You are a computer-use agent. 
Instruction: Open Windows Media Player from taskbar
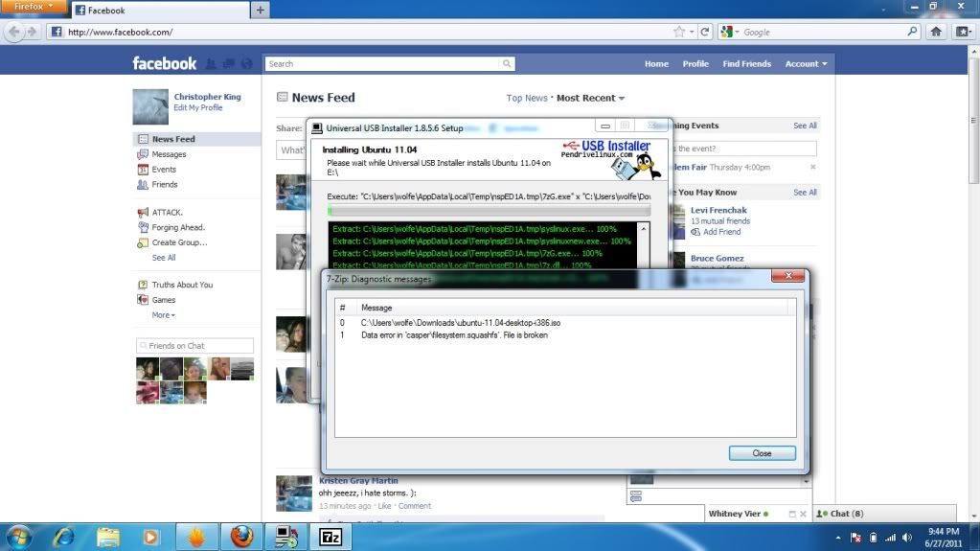(150, 538)
